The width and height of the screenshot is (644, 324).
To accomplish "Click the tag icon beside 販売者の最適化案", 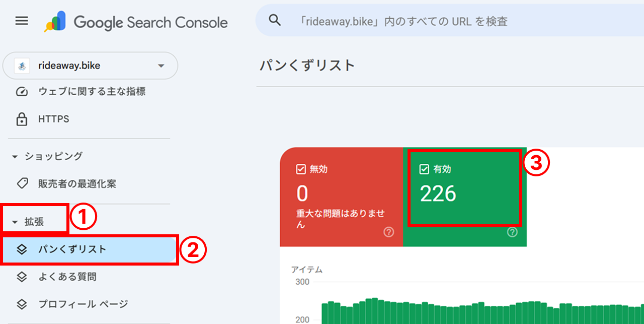I will coord(22,183).
